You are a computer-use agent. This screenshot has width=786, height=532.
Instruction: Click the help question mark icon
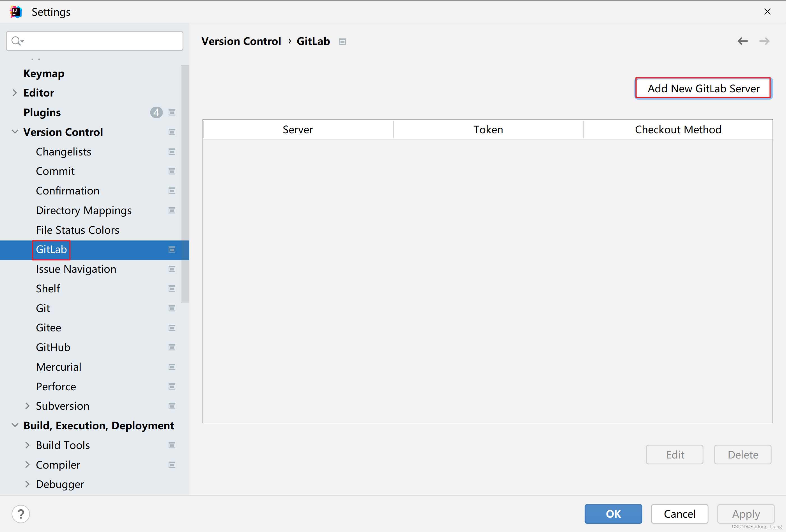[x=21, y=514]
